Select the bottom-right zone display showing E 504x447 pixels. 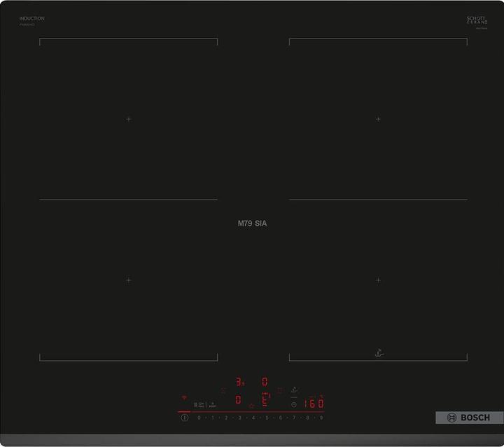(265, 401)
